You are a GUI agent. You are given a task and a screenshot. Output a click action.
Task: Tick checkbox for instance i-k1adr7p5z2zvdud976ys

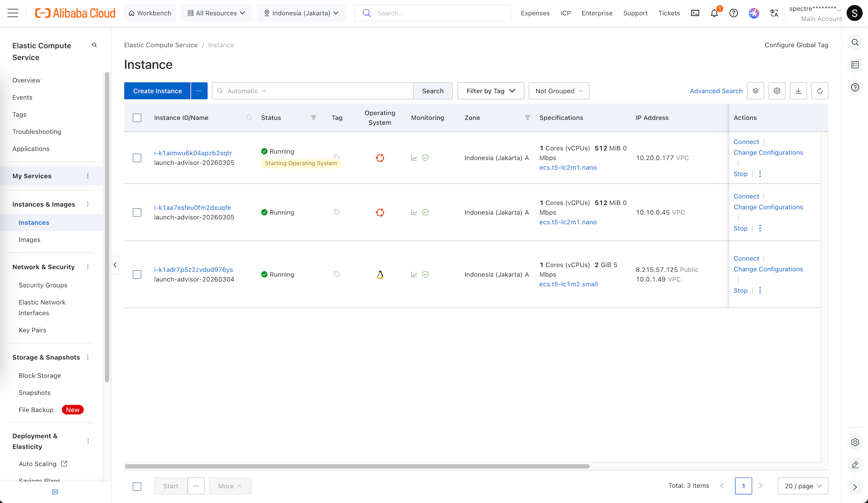137,274
